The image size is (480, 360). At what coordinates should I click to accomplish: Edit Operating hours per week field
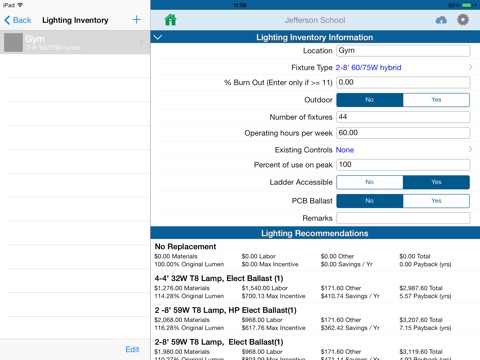tap(403, 133)
